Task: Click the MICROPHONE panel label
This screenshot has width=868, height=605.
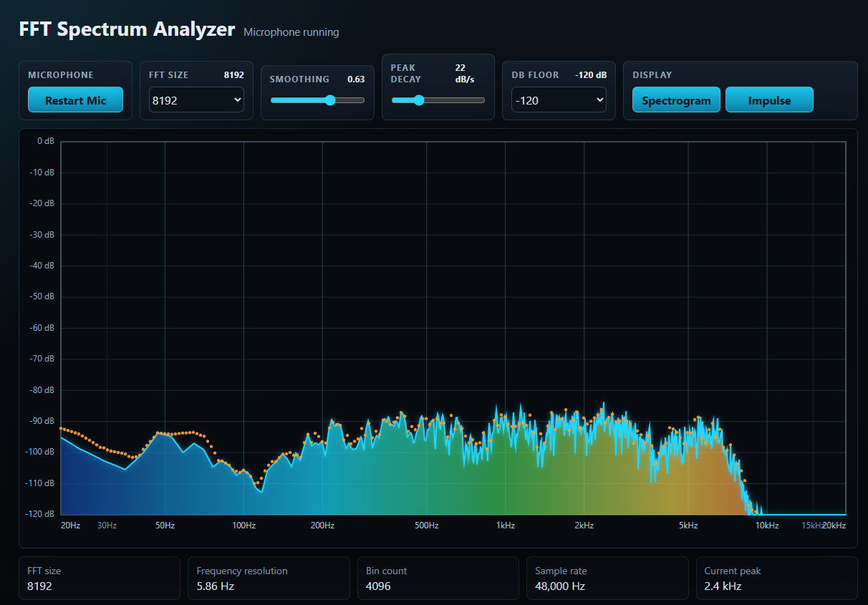Action: coord(61,75)
